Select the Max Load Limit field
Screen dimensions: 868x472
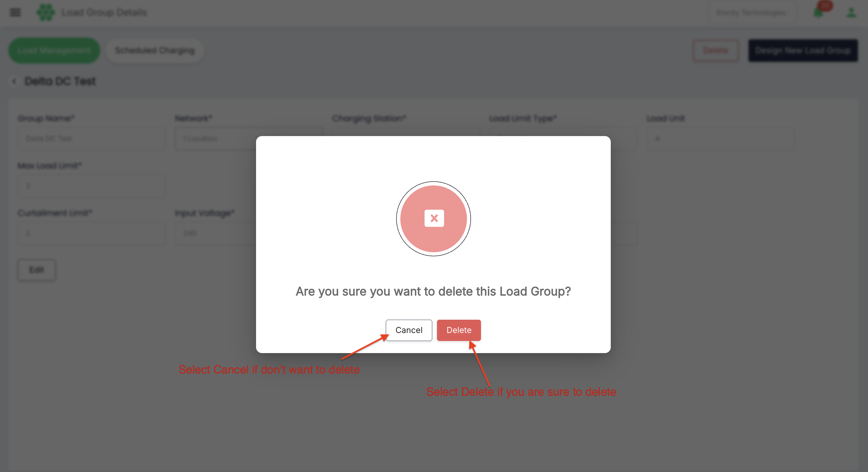(x=92, y=186)
